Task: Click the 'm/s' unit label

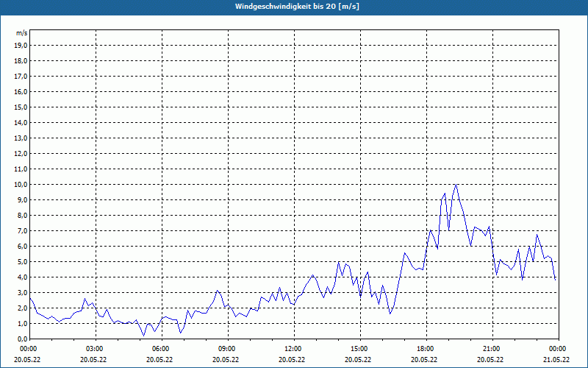Action: (x=21, y=33)
